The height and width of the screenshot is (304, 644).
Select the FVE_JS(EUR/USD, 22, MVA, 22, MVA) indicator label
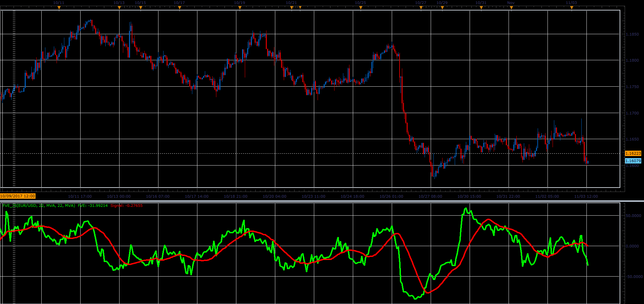point(39,205)
